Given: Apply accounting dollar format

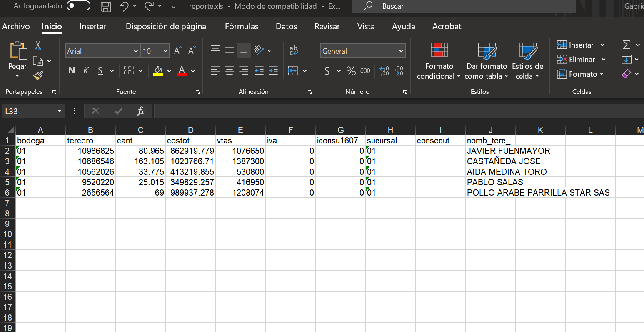Looking at the screenshot, I should click(327, 71).
